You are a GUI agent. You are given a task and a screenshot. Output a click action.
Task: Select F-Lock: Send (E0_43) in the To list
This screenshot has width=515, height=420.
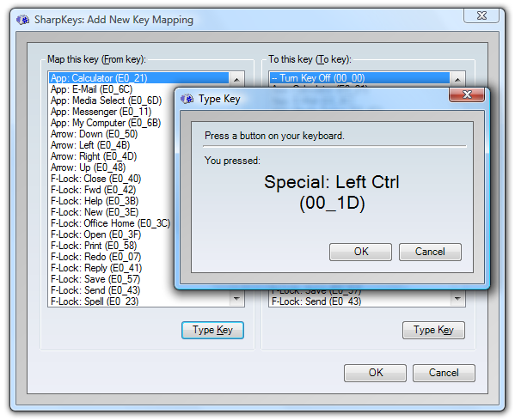pyautogui.click(x=359, y=301)
